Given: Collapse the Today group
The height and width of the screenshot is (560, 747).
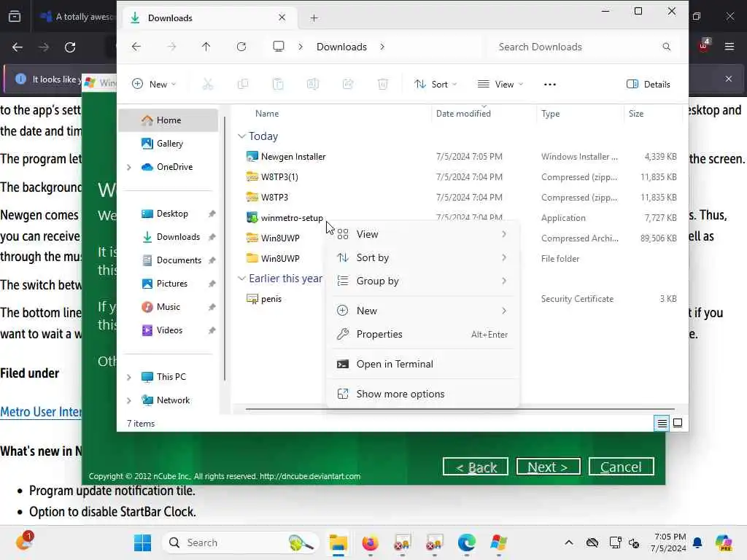Looking at the screenshot, I should (241, 136).
